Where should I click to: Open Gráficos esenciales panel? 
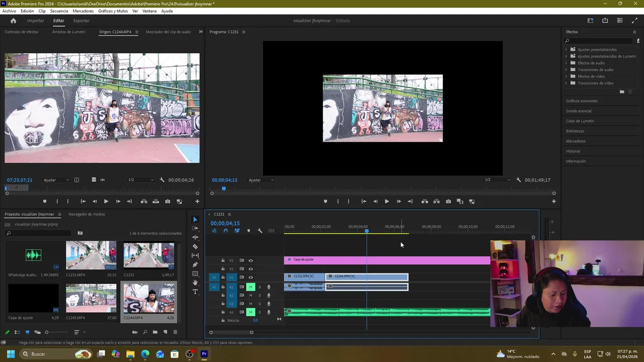click(x=582, y=101)
